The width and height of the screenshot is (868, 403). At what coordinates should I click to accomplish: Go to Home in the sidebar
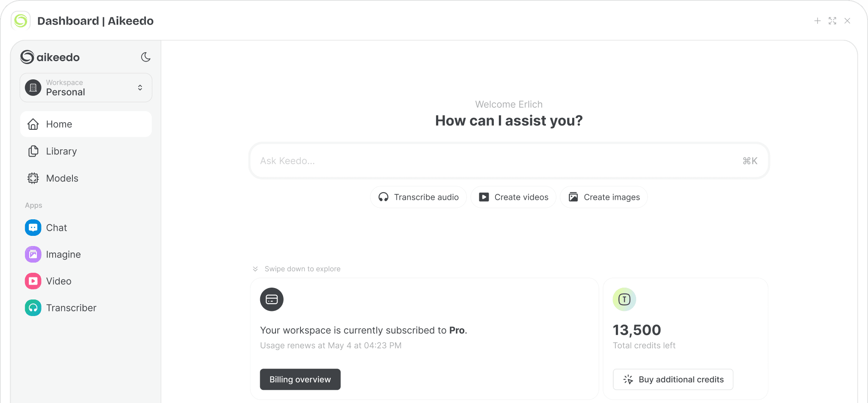tap(86, 124)
